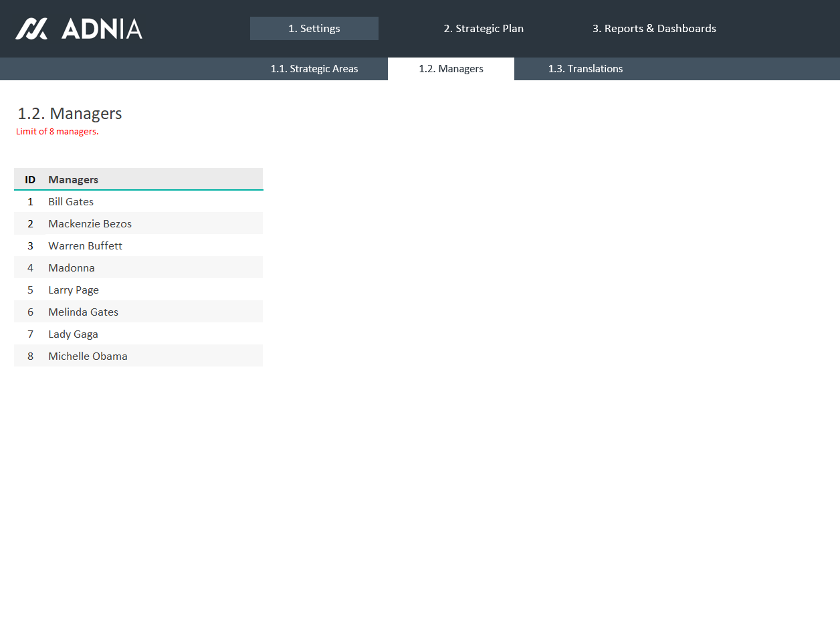The image size is (840, 626).
Task: Open 3. Reports & Dashboards
Action: pyautogui.click(x=653, y=29)
